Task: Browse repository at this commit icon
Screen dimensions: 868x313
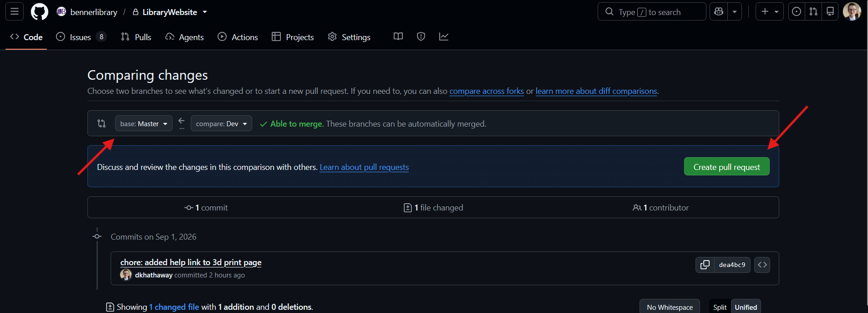Action: tap(762, 265)
